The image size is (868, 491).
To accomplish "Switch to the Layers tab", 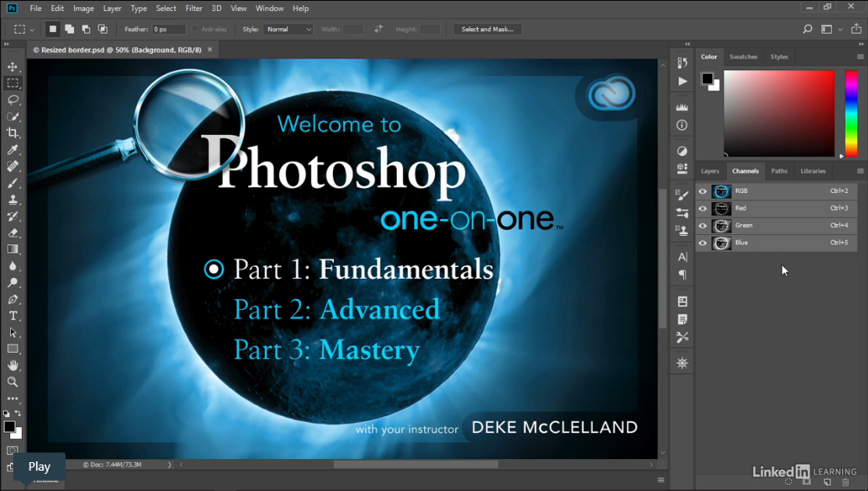I will (x=710, y=171).
